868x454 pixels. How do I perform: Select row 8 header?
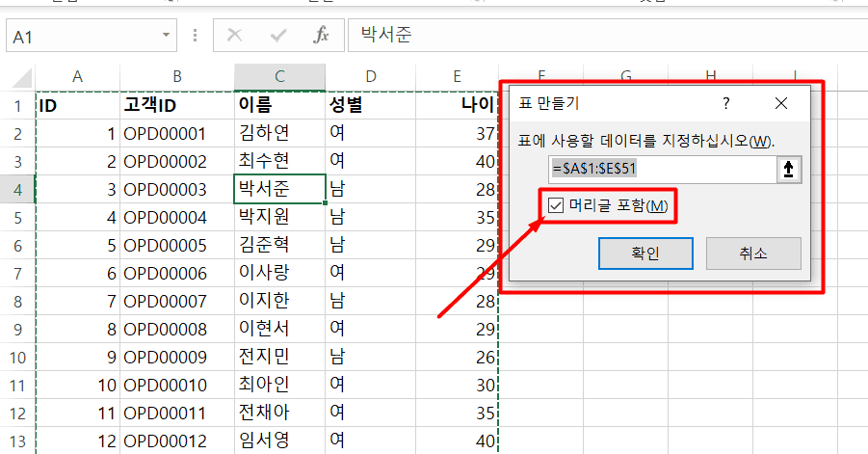pos(17,301)
